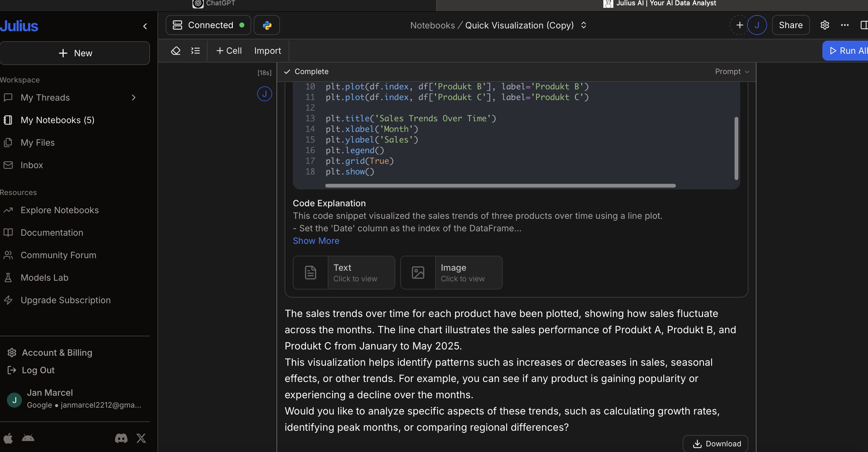Collapse the Julius sidebar with the chevron

145,26
